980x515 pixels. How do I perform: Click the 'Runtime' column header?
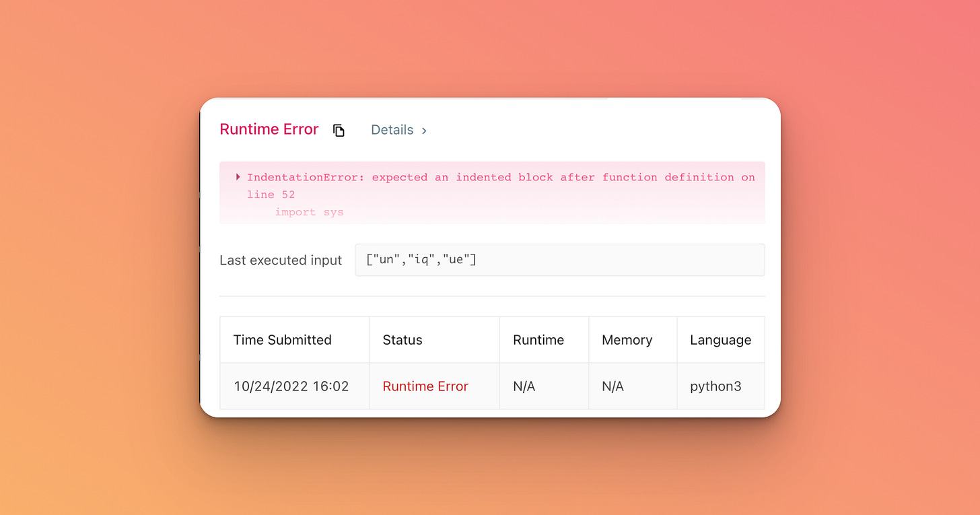[545, 340]
